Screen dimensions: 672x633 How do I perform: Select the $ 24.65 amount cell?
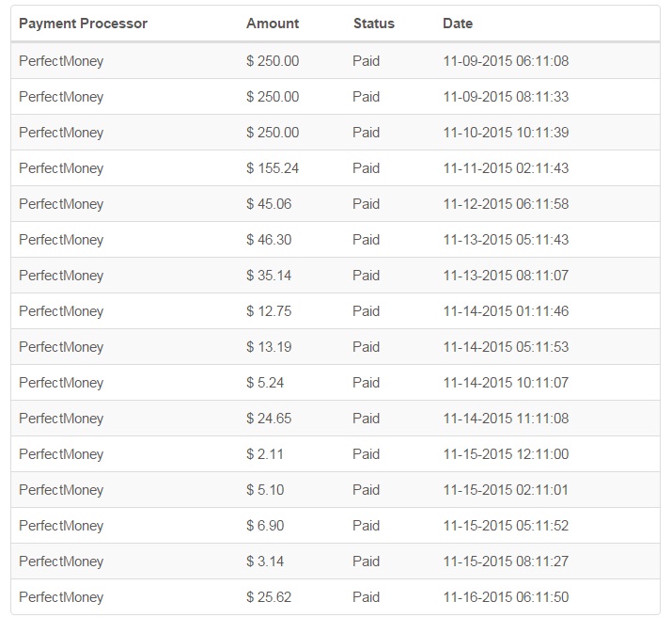(269, 419)
